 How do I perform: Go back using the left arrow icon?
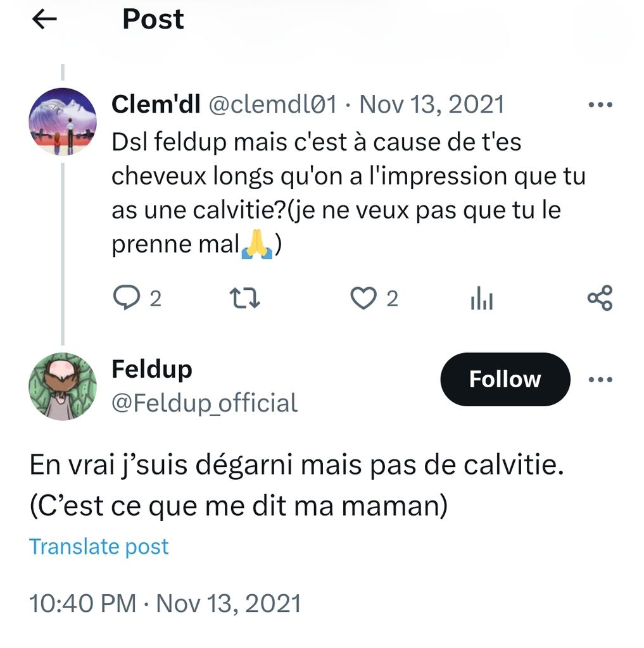pos(44,20)
